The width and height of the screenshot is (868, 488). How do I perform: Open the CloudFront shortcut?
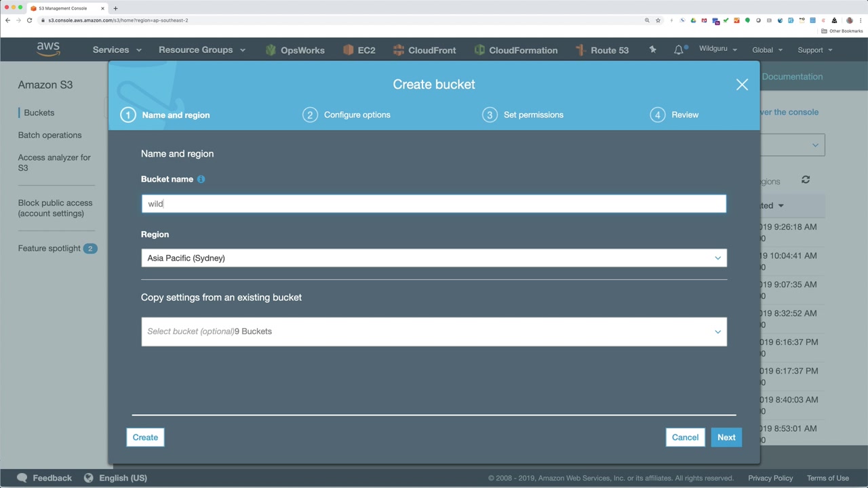point(424,50)
